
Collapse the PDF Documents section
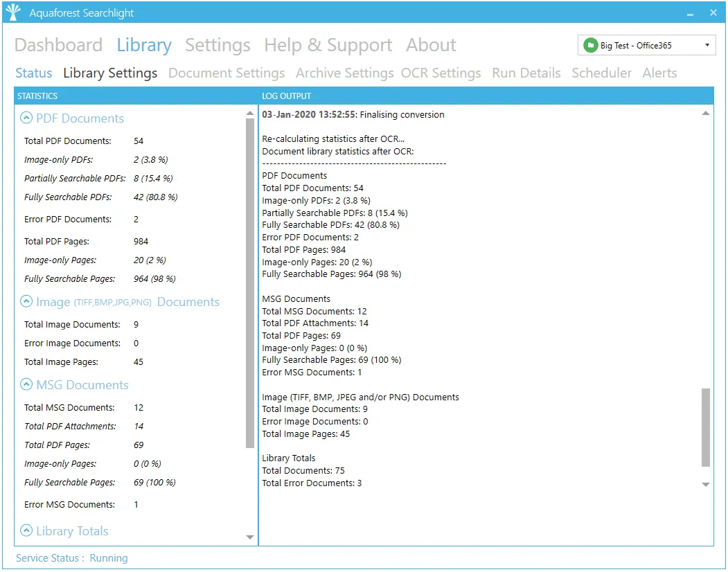pyautogui.click(x=26, y=118)
